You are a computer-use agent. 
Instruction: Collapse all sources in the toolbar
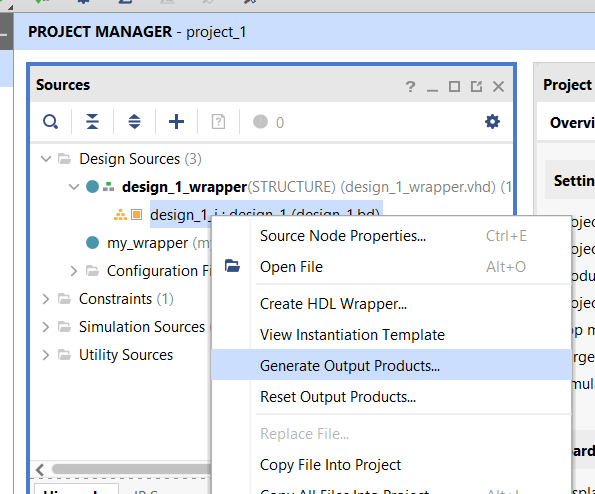coord(92,122)
